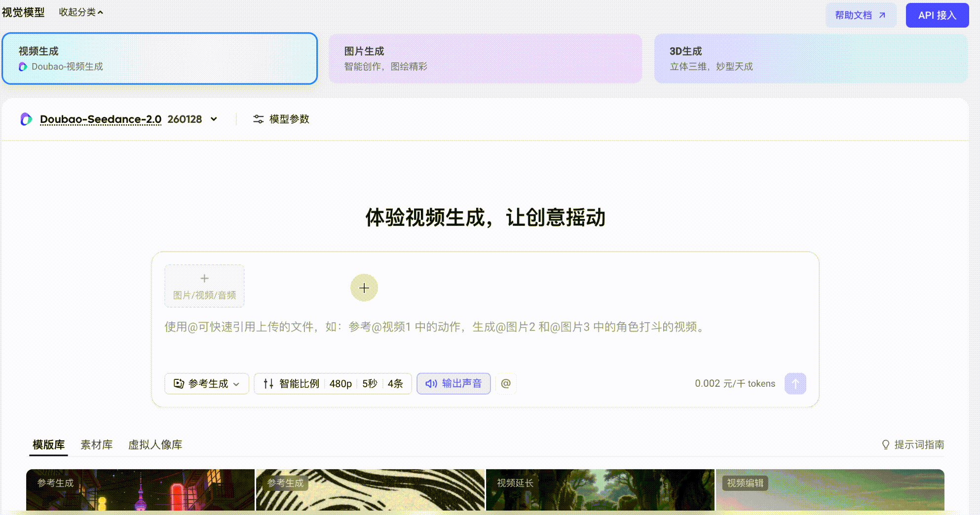Change the 4条 output count option
The height and width of the screenshot is (515, 980).
point(395,383)
